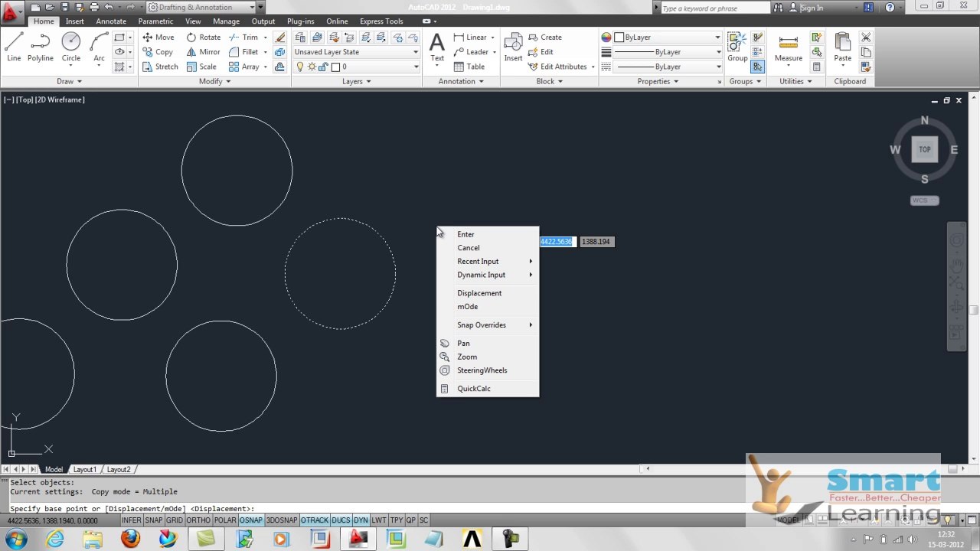Choose Enter in the context menu
This screenshot has height=551, width=980.
488,234
